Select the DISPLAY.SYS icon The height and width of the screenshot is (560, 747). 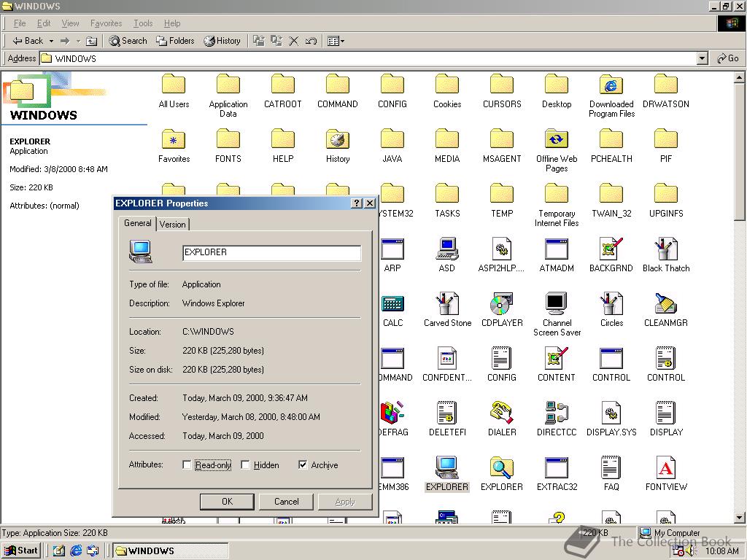(x=611, y=413)
